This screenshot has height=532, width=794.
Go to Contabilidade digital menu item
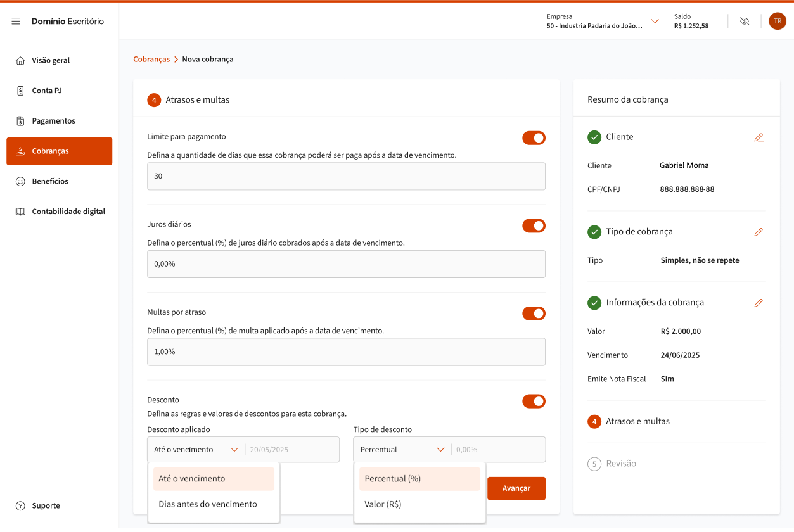click(68, 212)
